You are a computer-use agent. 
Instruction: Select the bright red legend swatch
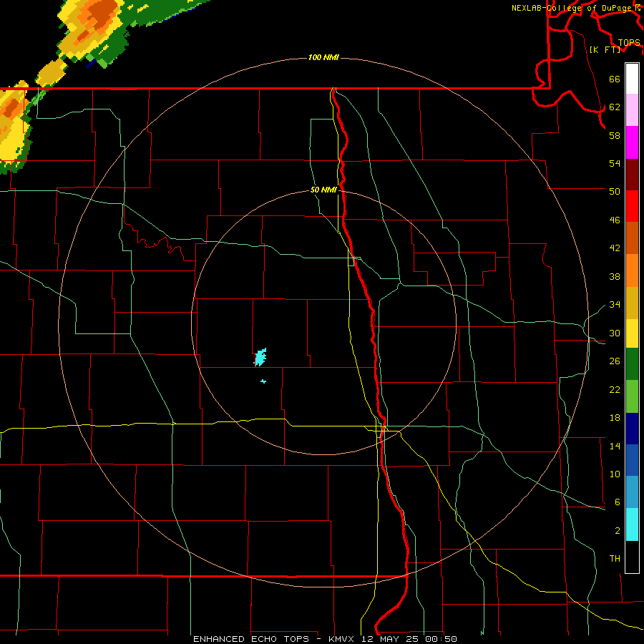[x=632, y=206]
